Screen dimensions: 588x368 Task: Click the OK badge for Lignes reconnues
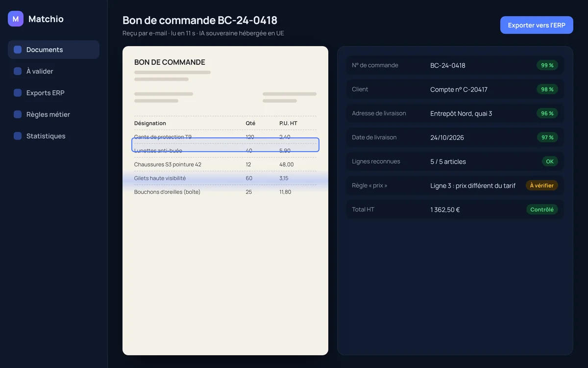[x=550, y=161]
